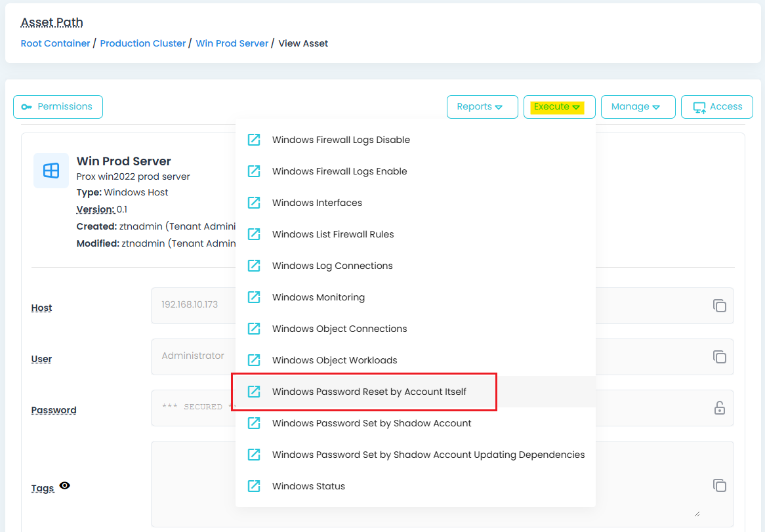765x532 pixels.
Task: Choose Windows List Firewall Rules option
Action: pyautogui.click(x=333, y=234)
